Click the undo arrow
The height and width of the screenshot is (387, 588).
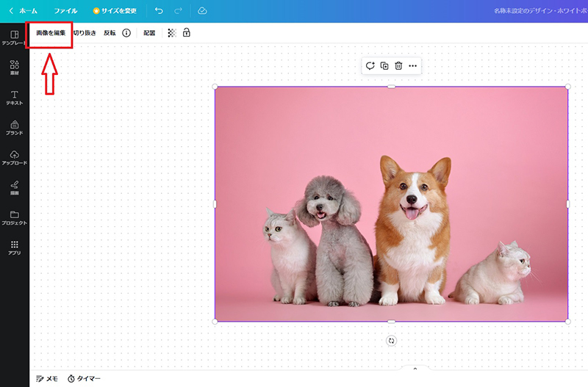click(159, 11)
